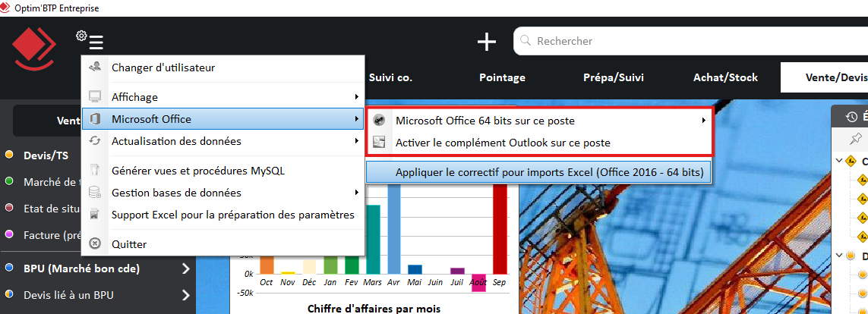Click the pin icon in right panel
Image resolution: width=868 pixels, height=314 pixels.
pyautogui.click(x=856, y=138)
